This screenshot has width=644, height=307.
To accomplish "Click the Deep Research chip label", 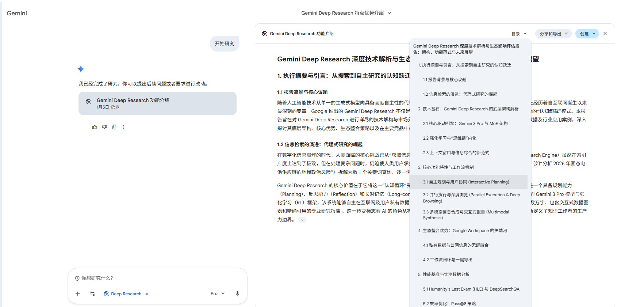I will [x=126, y=294].
